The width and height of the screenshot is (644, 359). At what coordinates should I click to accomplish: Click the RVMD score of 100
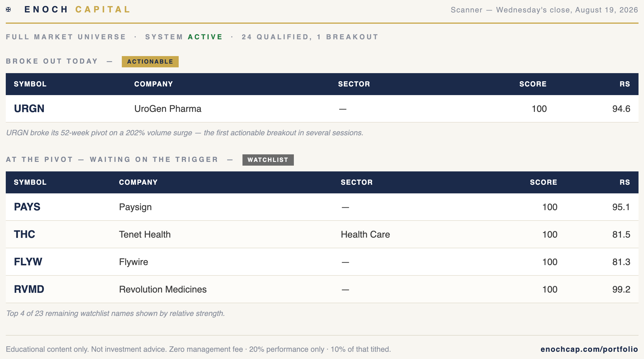coord(550,289)
